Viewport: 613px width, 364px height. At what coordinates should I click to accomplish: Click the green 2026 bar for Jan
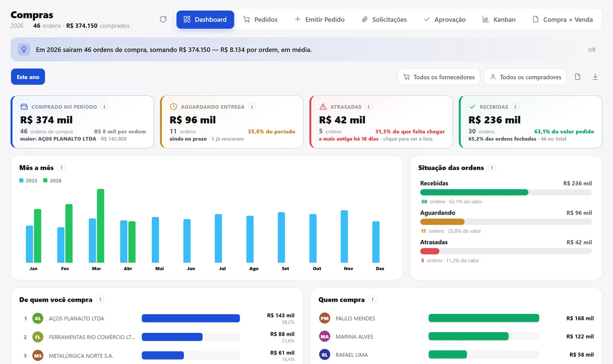pos(37,236)
